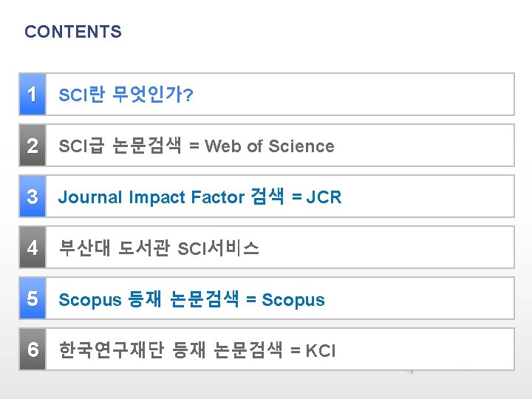Viewport: 532px width, 399px height.
Task: Open the '부산대 도서관 SCI서비스' entry
Action: (159, 248)
